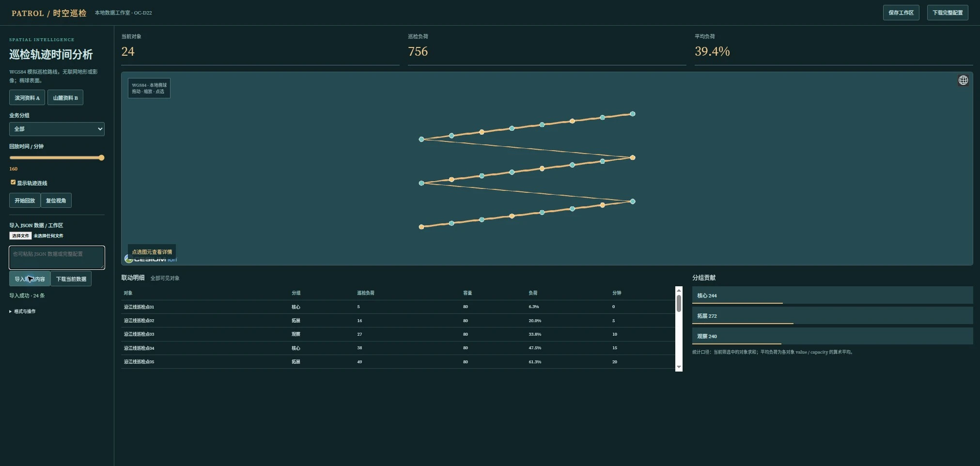Load the 滨河资料 A dataset
The image size is (980, 466).
(27, 97)
